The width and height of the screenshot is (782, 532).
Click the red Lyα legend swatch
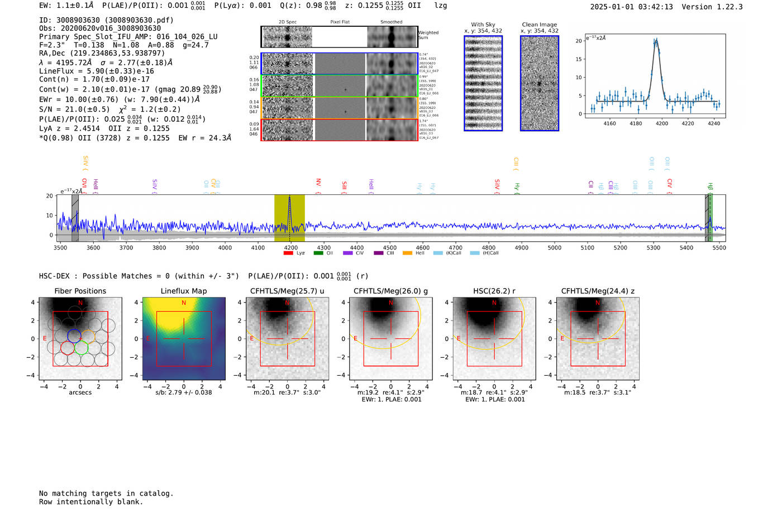click(288, 253)
